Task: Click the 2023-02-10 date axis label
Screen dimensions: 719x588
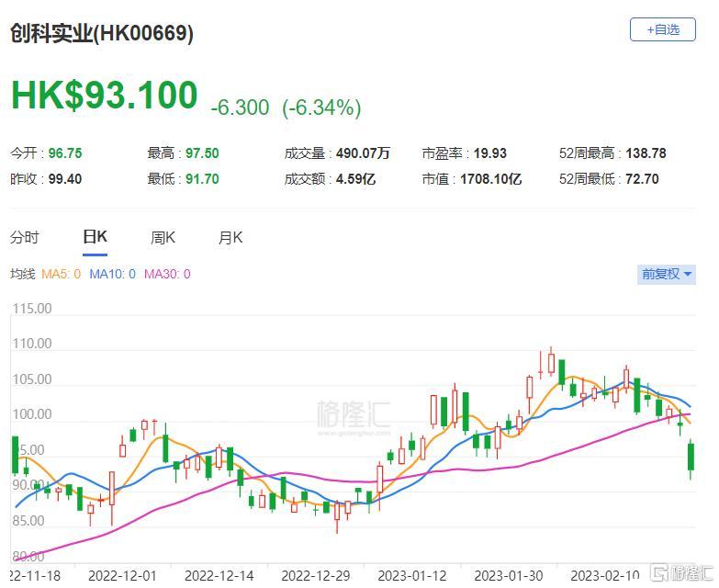Action: click(605, 576)
